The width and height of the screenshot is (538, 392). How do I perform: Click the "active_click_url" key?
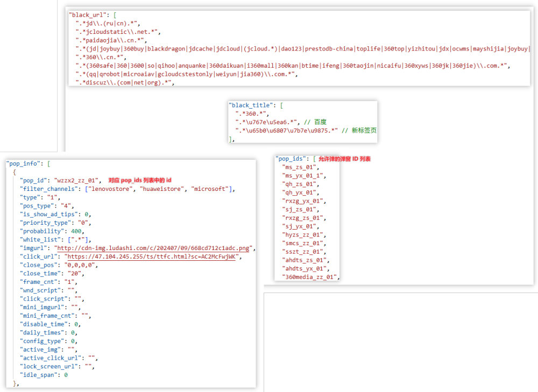tap(51, 358)
